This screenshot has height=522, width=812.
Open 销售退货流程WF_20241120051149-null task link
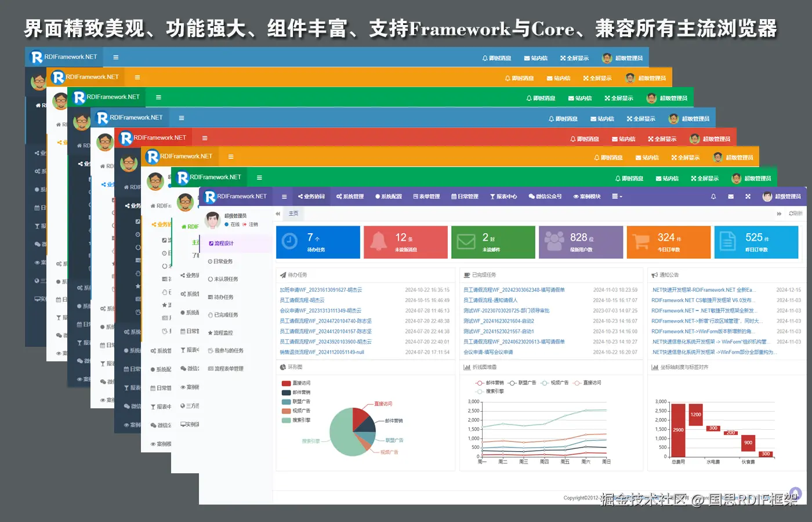click(x=322, y=352)
